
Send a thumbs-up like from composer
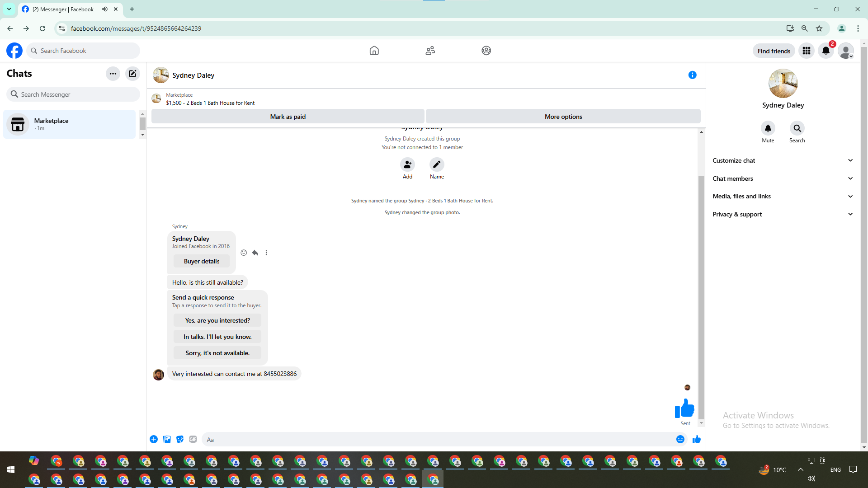(x=696, y=439)
